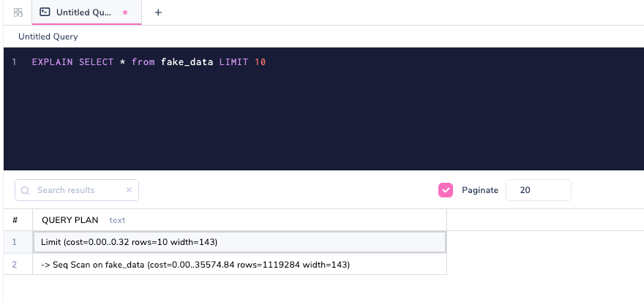Switch to the Untitled Qu... tab
The width and height of the screenshot is (644, 302).
pyautogui.click(x=83, y=12)
